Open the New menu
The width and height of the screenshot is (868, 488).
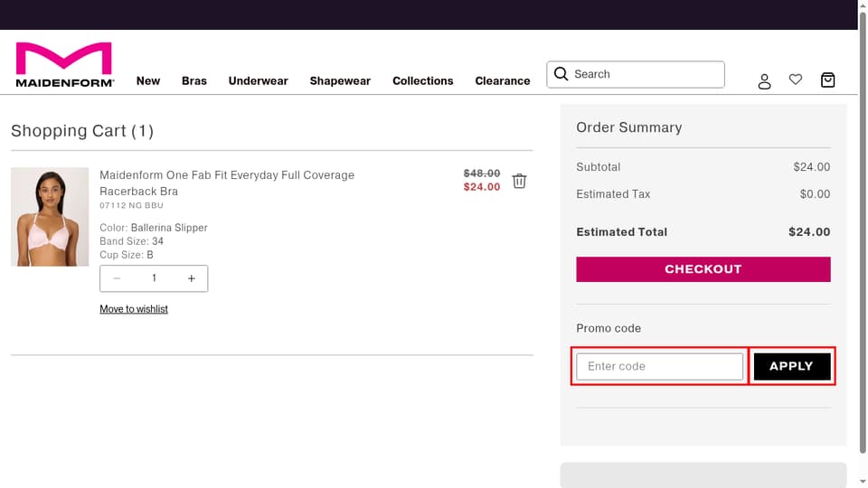point(147,80)
